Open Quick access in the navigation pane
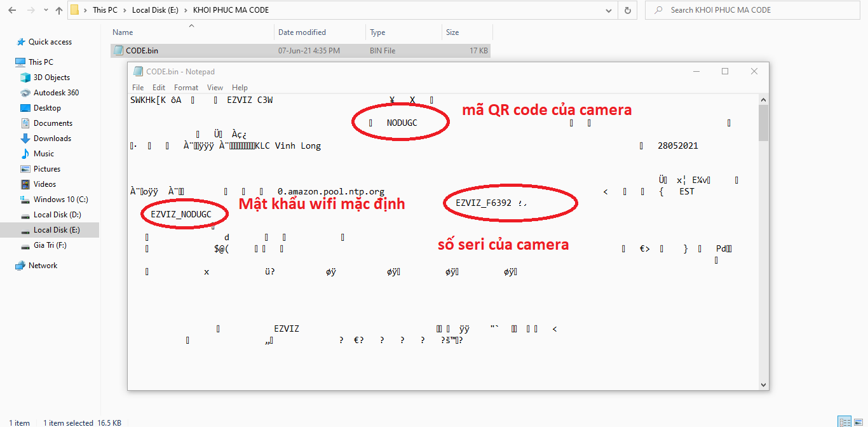 point(50,42)
